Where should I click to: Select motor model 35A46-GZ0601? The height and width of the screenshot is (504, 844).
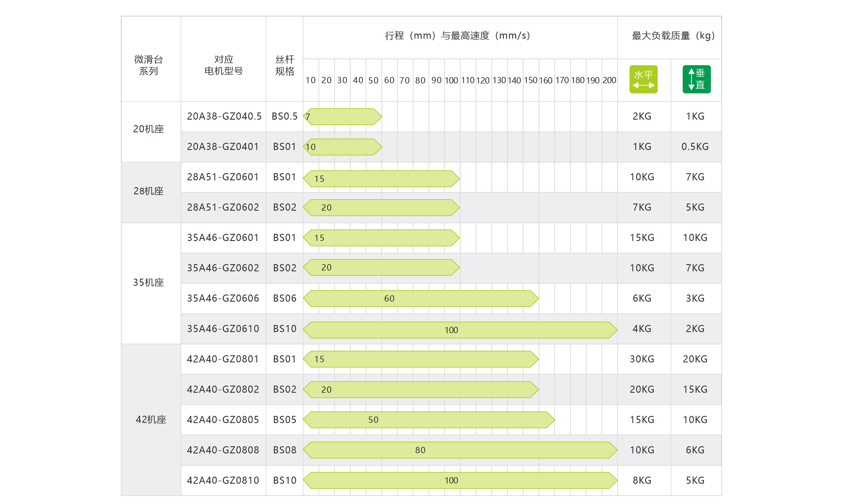pos(223,237)
